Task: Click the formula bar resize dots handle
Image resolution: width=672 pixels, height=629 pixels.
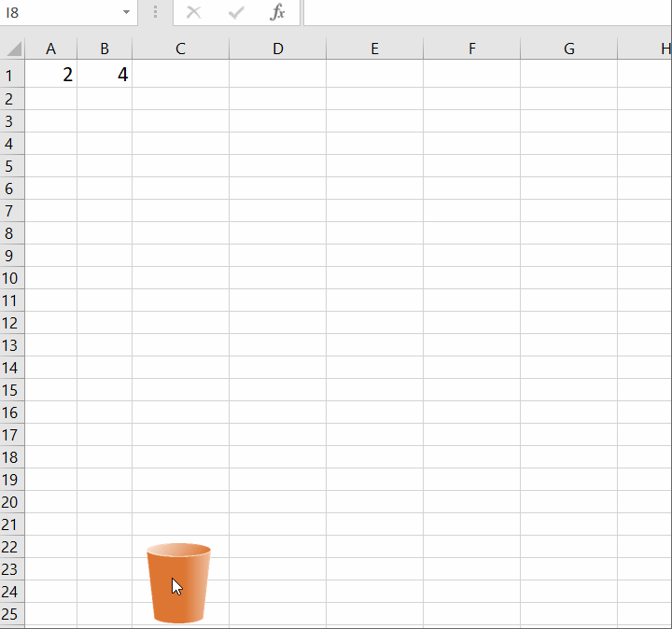Action: click(x=155, y=13)
